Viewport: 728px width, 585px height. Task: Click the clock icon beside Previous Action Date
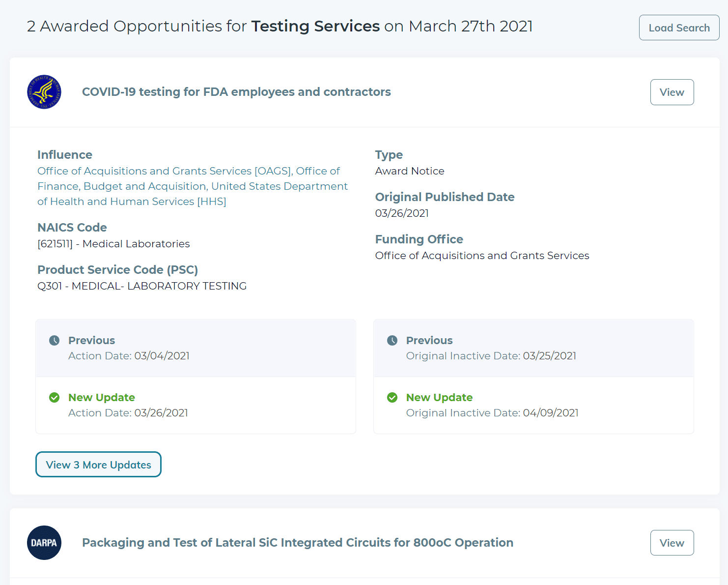[55, 340]
